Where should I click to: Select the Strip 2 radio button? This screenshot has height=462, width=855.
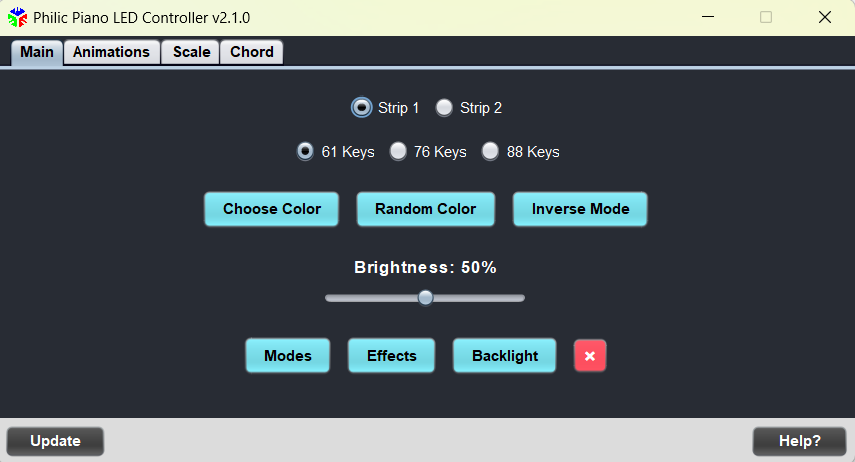(x=444, y=107)
